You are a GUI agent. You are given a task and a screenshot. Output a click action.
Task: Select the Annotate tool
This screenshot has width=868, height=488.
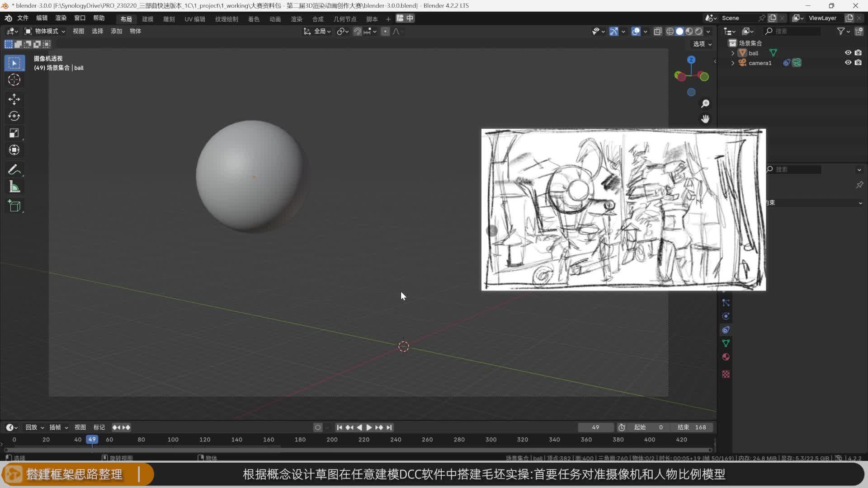pyautogui.click(x=14, y=169)
